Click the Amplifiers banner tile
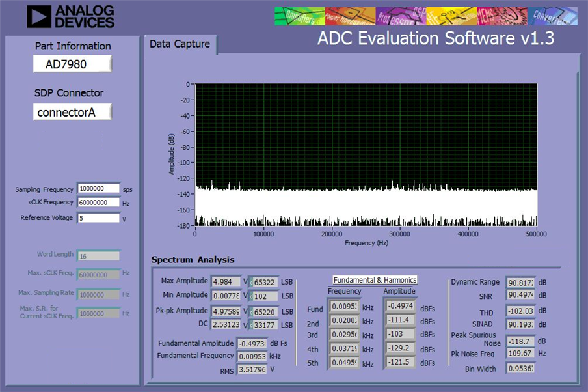Image resolution: width=588 pixels, height=392 pixels. point(300,16)
